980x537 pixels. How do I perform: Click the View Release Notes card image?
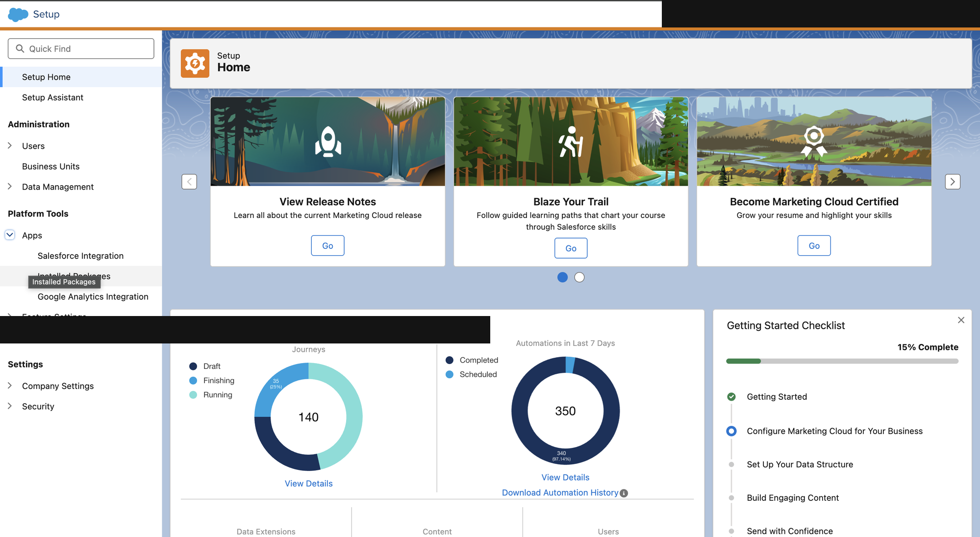click(x=327, y=142)
